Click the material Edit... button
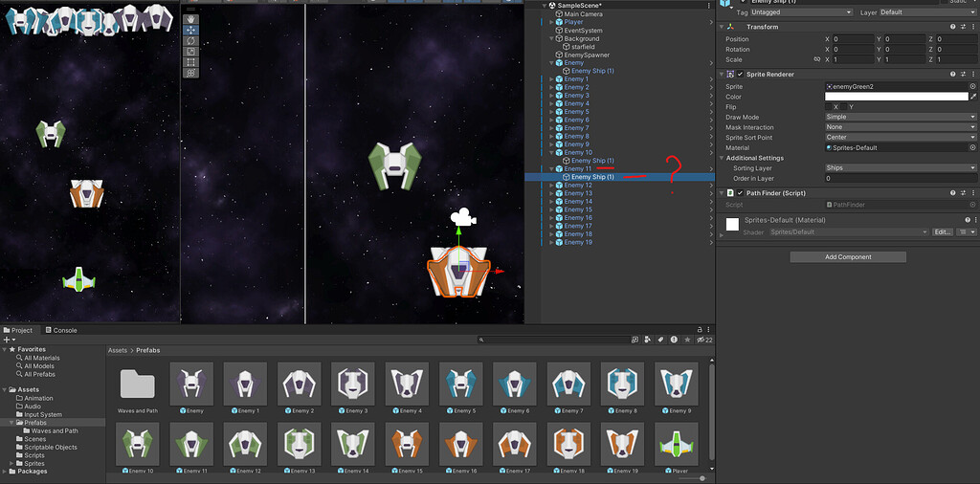Image resolution: width=980 pixels, height=484 pixels. click(943, 231)
